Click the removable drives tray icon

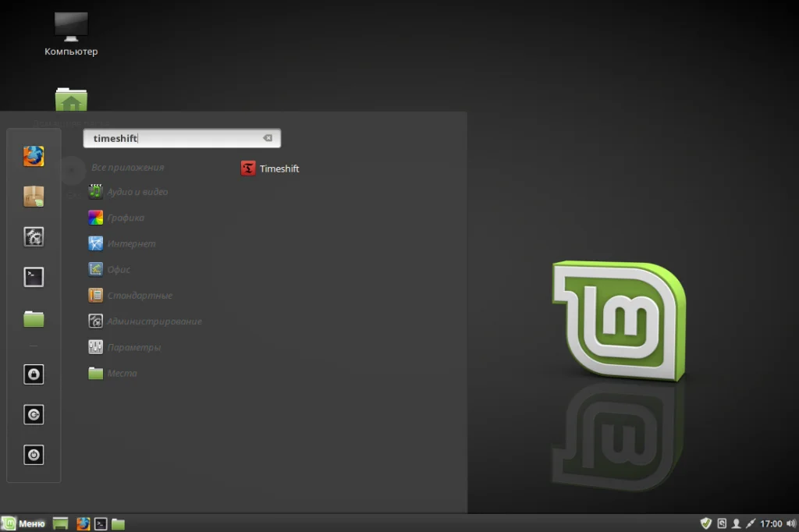point(722,523)
